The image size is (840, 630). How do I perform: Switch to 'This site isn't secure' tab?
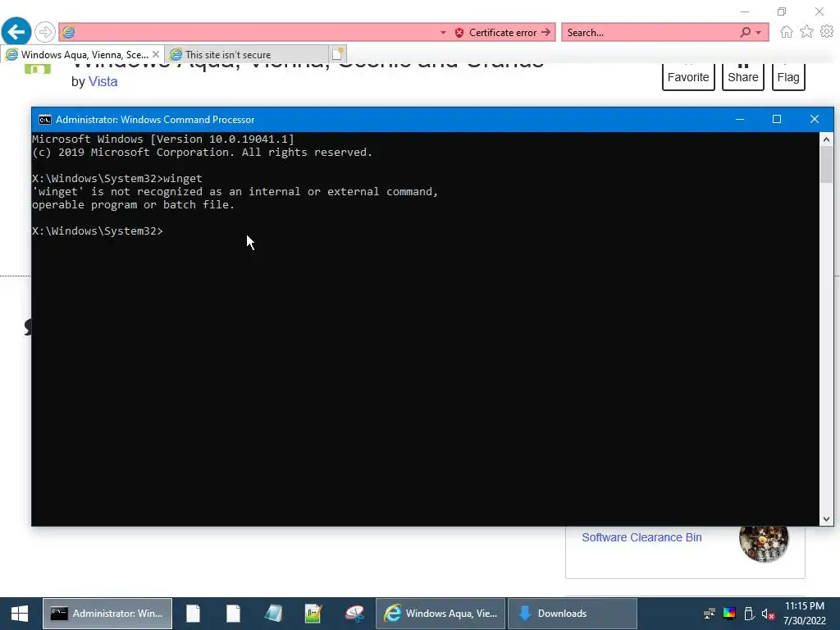pos(246,55)
